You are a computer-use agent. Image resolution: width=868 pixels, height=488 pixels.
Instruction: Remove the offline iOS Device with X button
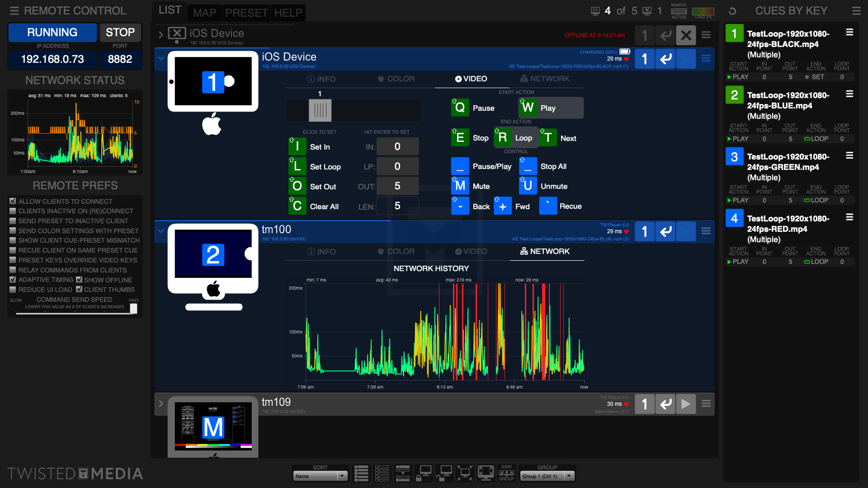pos(686,35)
